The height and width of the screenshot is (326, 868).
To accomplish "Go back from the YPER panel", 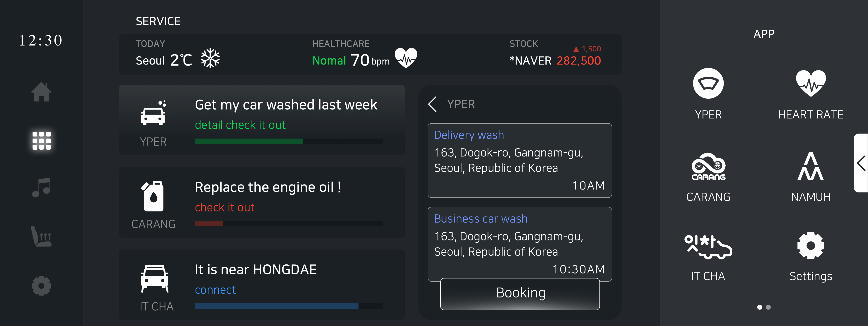I will point(432,104).
